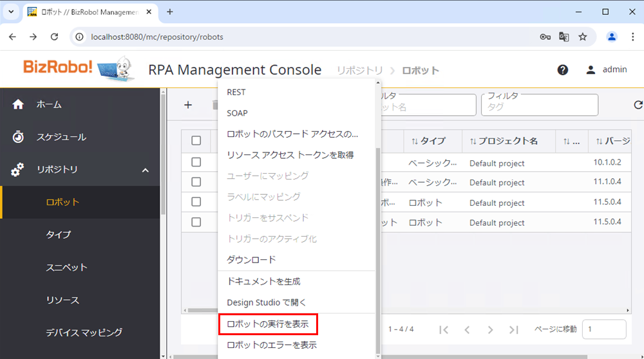Go to next page of results
The image size is (644, 359).
click(x=490, y=329)
